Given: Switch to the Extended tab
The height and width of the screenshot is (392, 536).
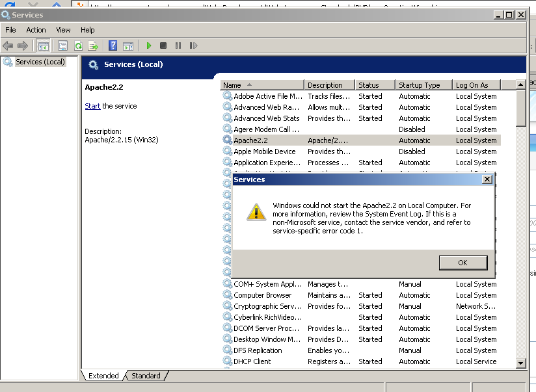Looking at the screenshot, I should [x=103, y=376].
